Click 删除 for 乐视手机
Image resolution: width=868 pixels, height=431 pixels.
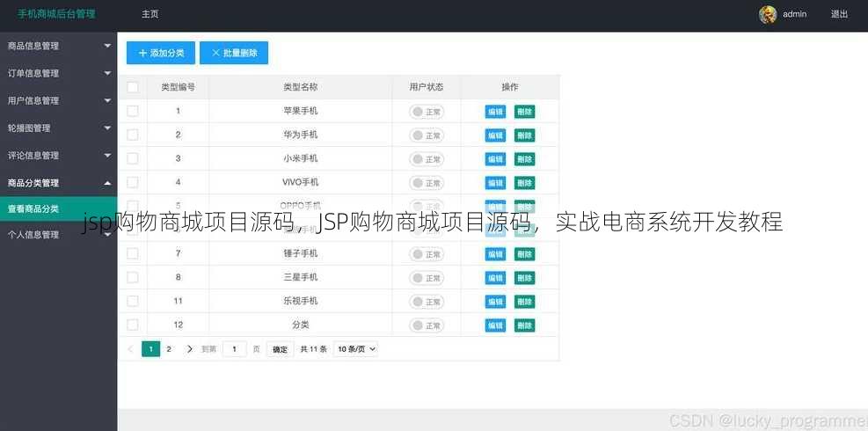tap(524, 302)
